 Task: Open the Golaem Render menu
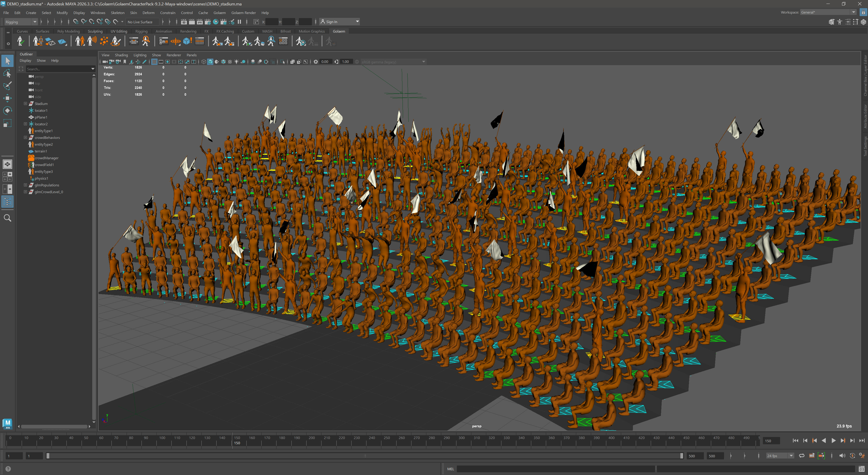point(243,13)
